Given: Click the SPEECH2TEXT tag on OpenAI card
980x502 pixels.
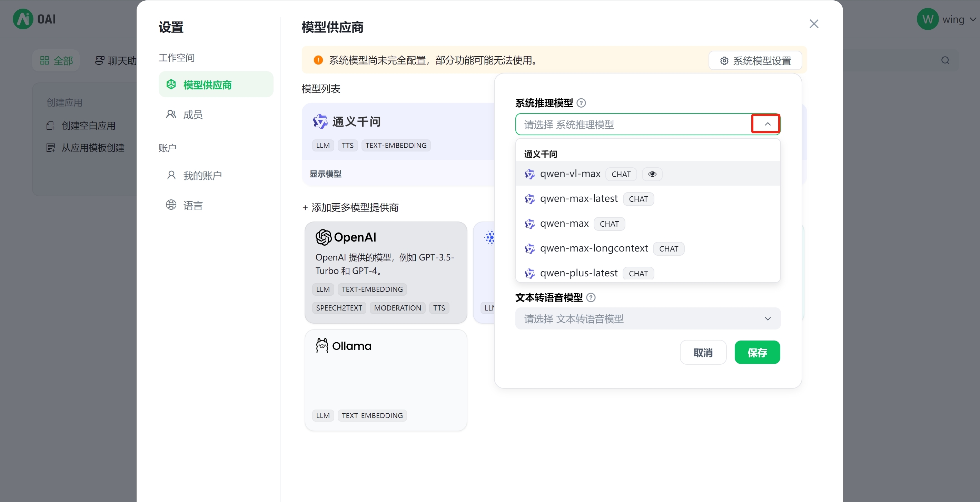Looking at the screenshot, I should [x=339, y=308].
